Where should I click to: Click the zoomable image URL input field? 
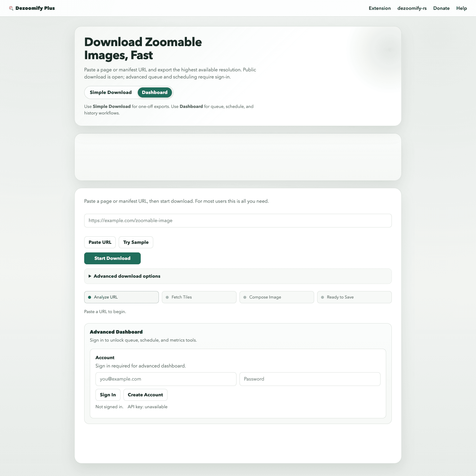pyautogui.click(x=238, y=221)
